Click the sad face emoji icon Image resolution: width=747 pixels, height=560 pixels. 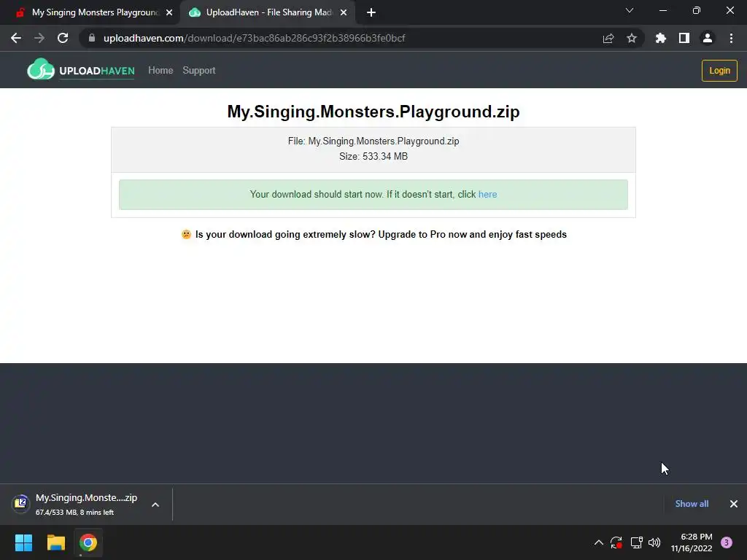tap(186, 234)
